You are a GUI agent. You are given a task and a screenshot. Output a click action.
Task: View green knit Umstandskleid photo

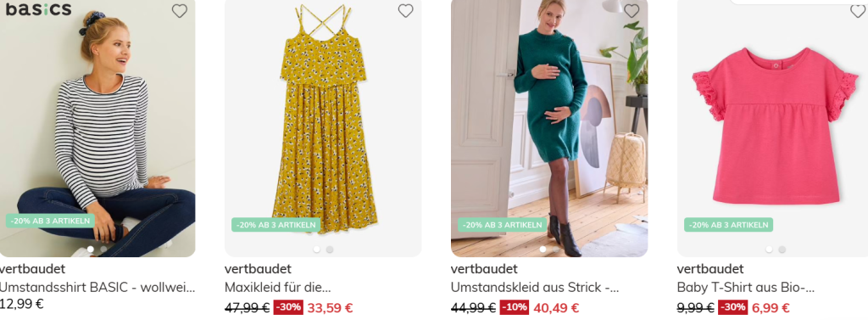pos(549,128)
